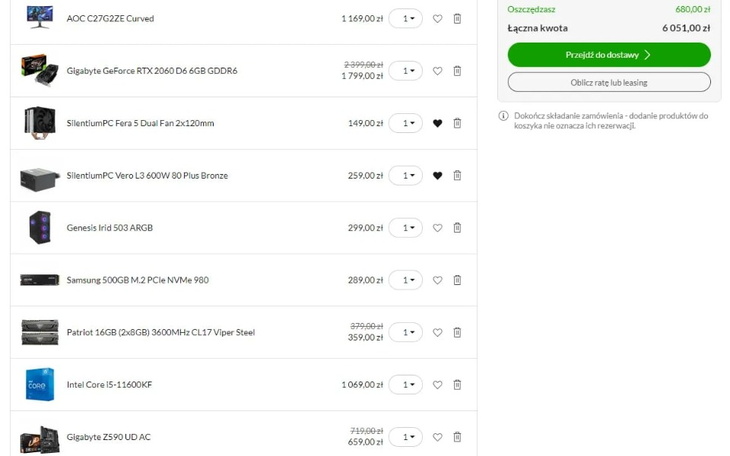Open Genesis Irid 503 ARGB product page
Viewport: 730px width, 456px height.
click(x=110, y=228)
